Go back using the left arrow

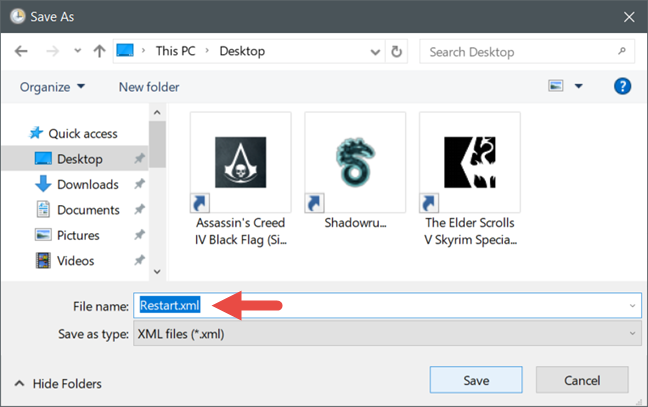point(21,51)
